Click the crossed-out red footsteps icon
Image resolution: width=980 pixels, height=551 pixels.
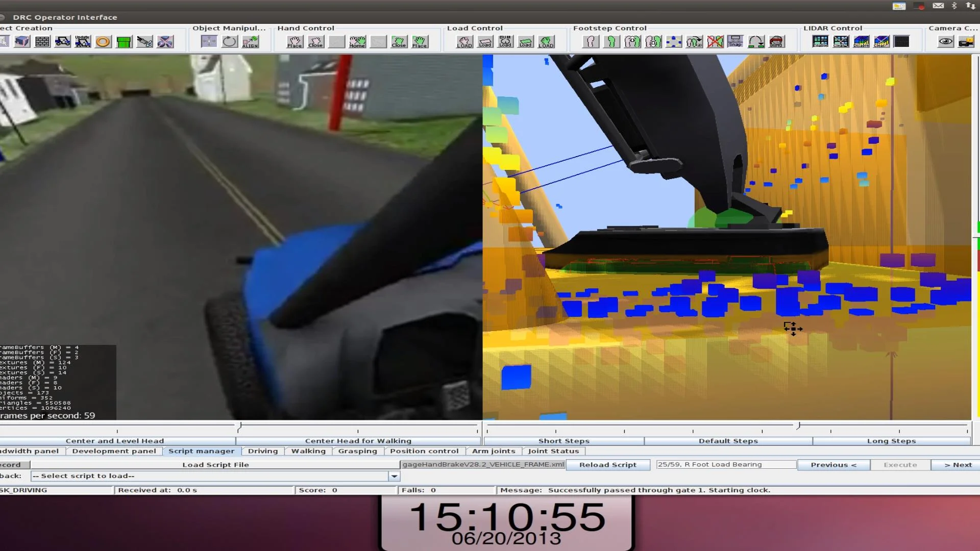pos(715,42)
